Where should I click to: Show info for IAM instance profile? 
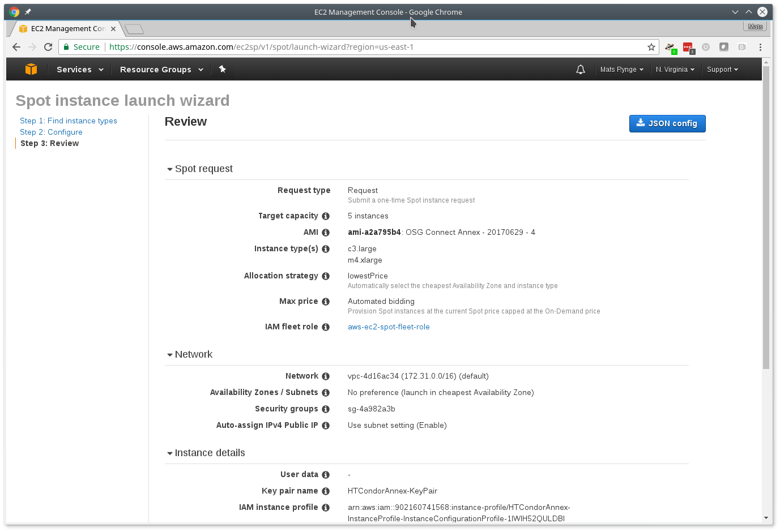(x=326, y=508)
